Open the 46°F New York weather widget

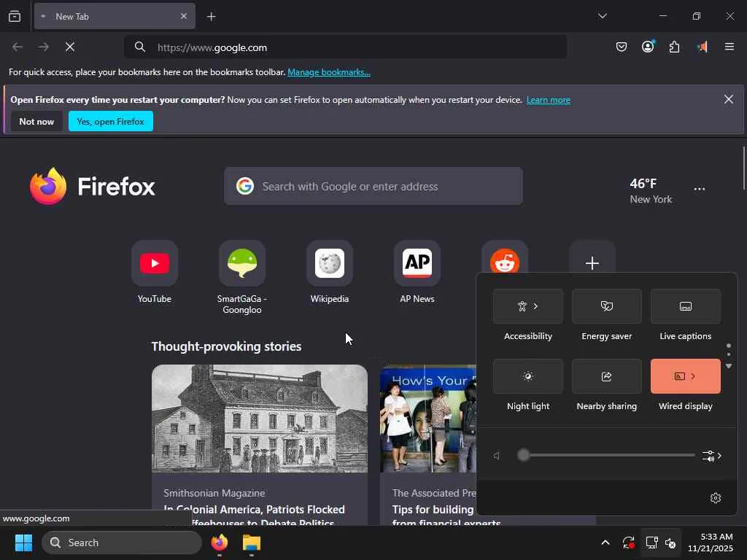(651, 190)
